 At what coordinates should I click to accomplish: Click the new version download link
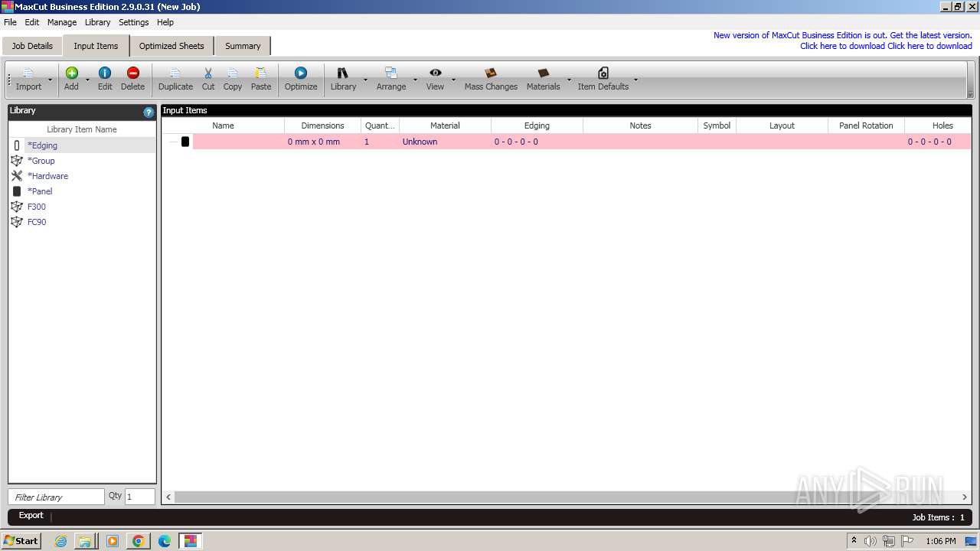842,41
